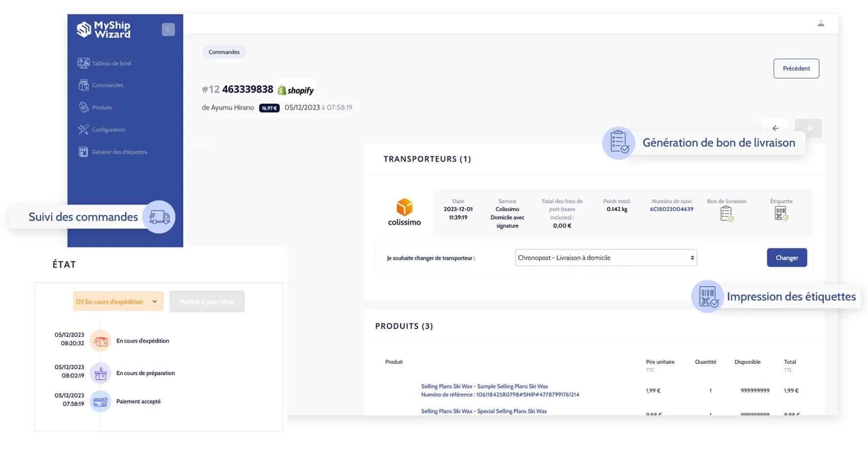Open the 05 En cours d'expédition status dropdown
868x449 pixels.
click(117, 302)
